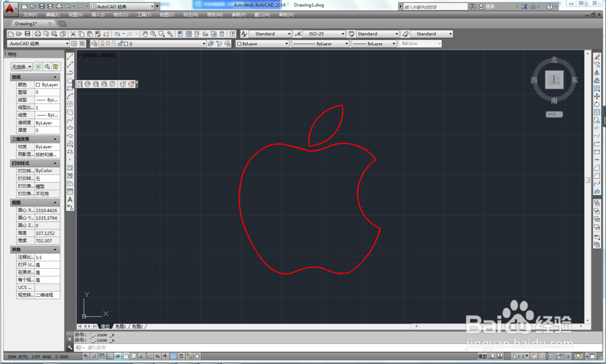Open the ByLayer color control dropdown
Viewport: 606px width, 364px height.
tap(262, 44)
